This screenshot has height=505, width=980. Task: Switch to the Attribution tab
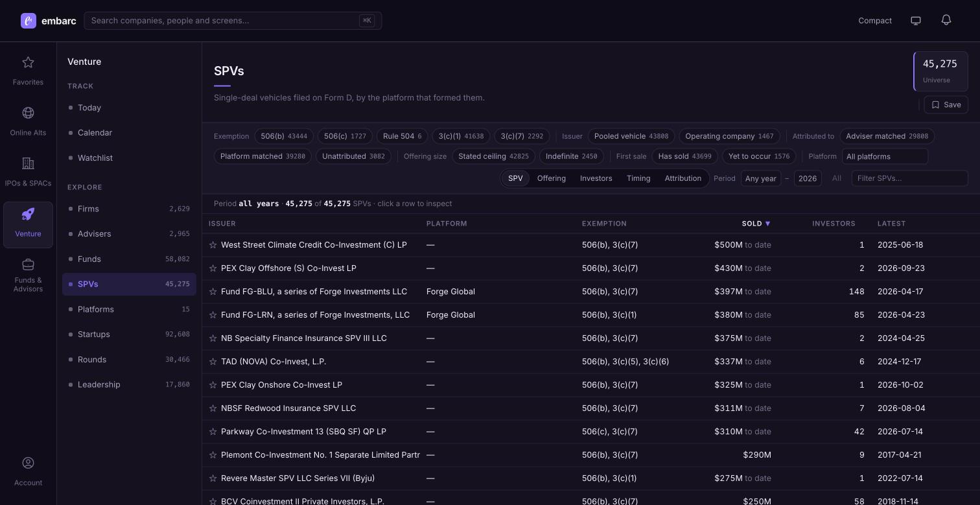683,178
